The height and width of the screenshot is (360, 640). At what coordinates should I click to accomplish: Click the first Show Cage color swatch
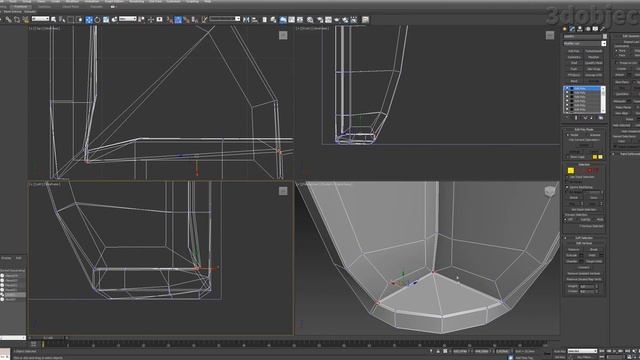[595, 157]
